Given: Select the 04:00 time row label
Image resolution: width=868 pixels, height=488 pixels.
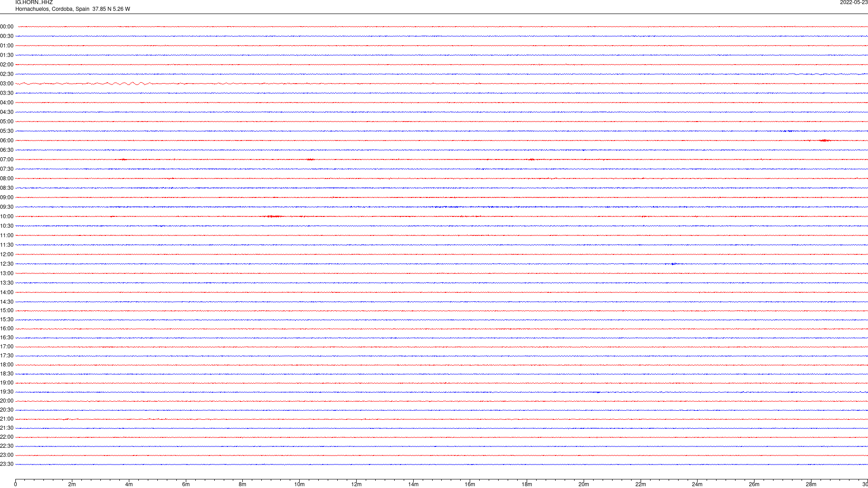Looking at the screenshot, I should (7, 103).
